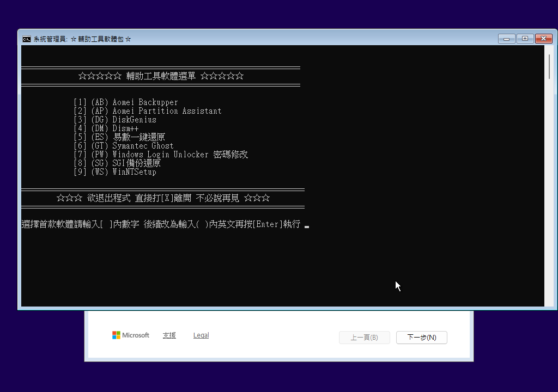The width and height of the screenshot is (558, 392).
Task: Select the [9] (WS) WinNTSetup line
Action: [115, 172]
